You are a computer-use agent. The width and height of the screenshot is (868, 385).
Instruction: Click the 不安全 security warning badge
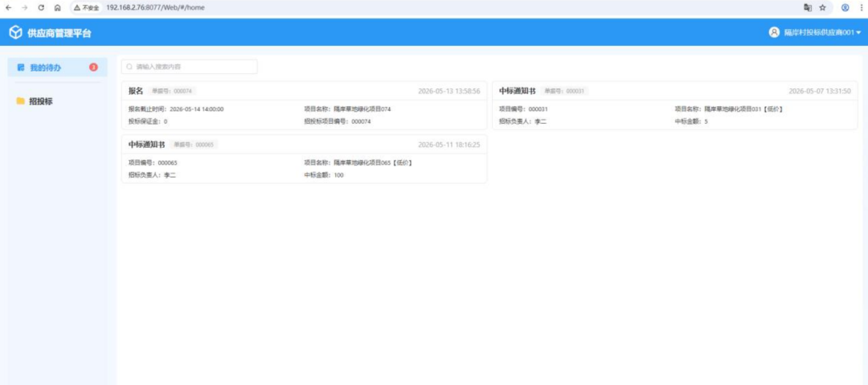[x=86, y=8]
